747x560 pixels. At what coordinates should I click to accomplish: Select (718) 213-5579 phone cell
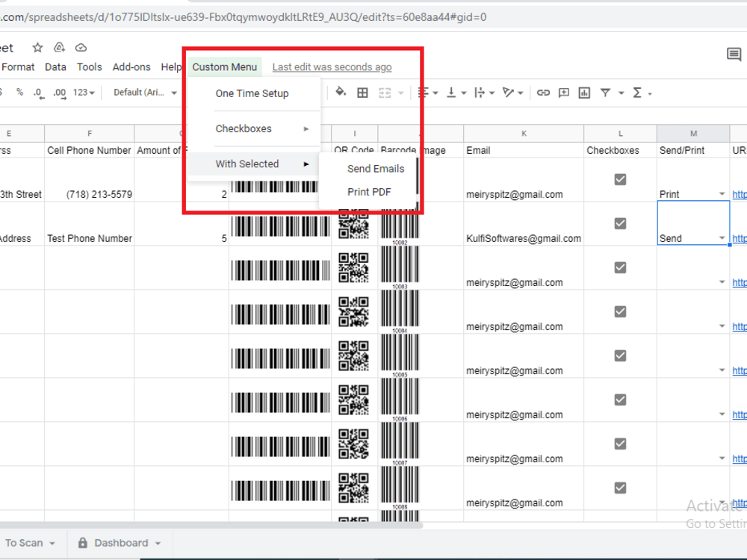pyautogui.click(x=89, y=179)
